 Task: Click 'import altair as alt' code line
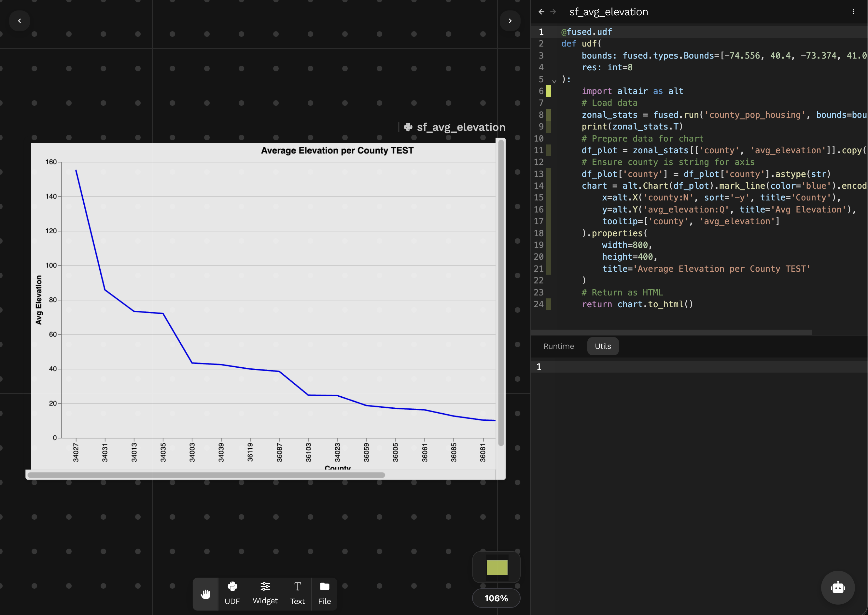[x=632, y=91]
